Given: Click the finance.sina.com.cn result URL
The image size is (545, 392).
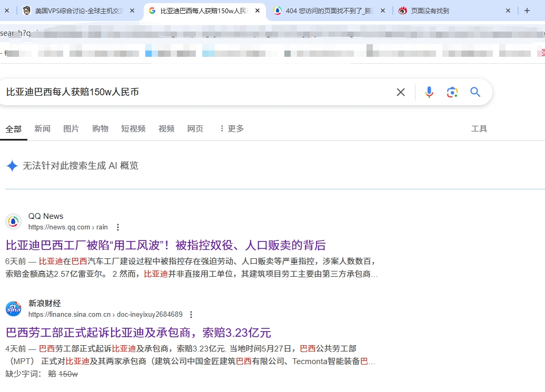Looking at the screenshot, I should tap(105, 315).
